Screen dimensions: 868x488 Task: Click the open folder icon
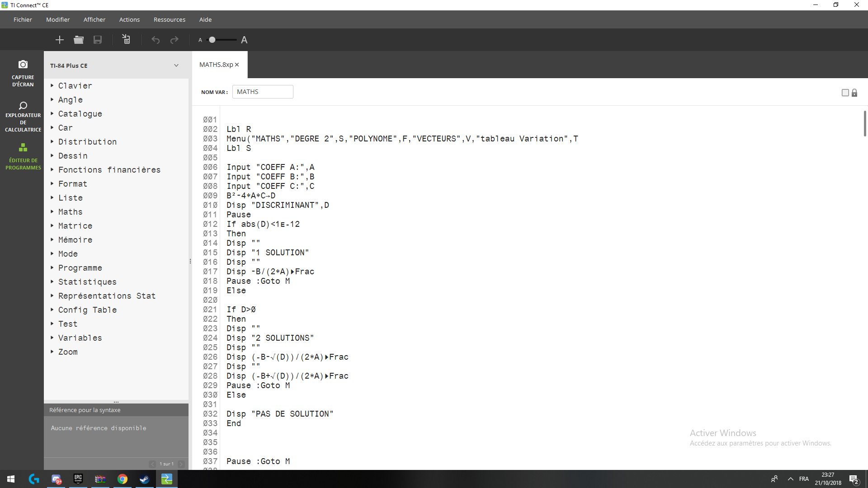[79, 40]
